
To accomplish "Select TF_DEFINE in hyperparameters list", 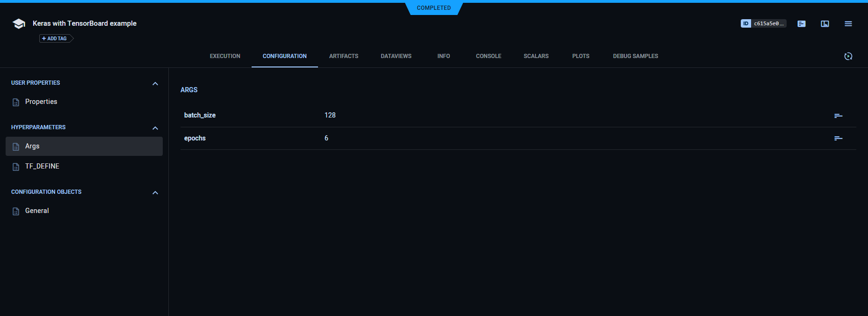I will pos(42,166).
